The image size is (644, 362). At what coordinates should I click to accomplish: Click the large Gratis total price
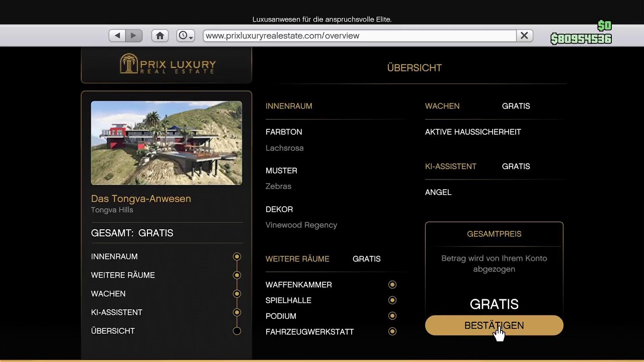(x=494, y=304)
